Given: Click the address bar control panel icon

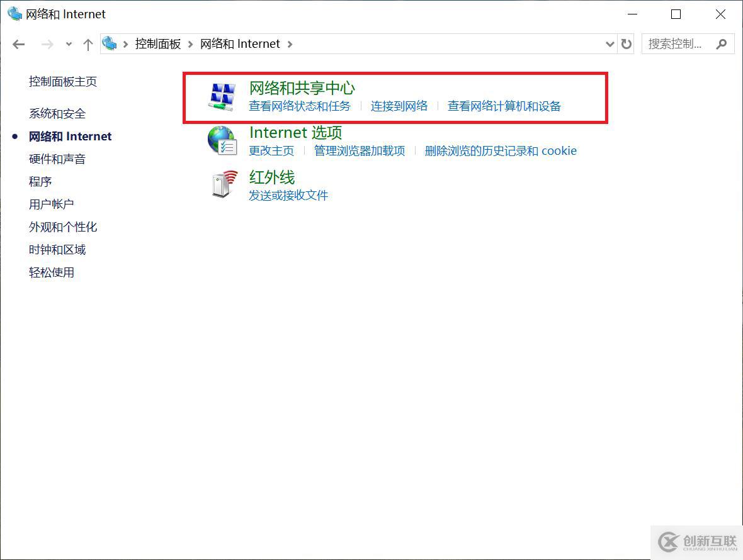Looking at the screenshot, I should click(x=110, y=43).
